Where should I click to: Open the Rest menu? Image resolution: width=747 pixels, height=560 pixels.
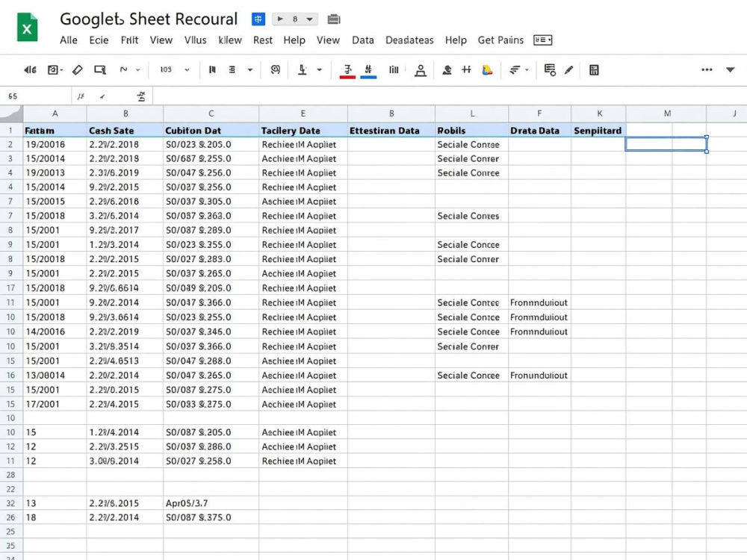point(262,40)
